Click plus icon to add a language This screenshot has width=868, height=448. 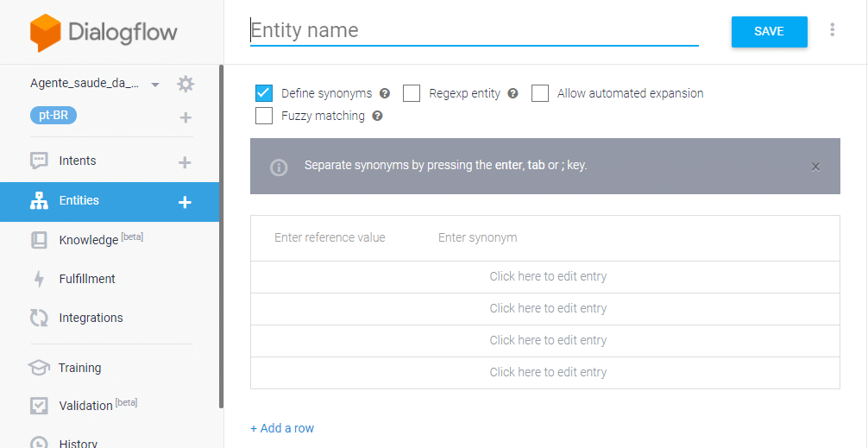coord(186,117)
